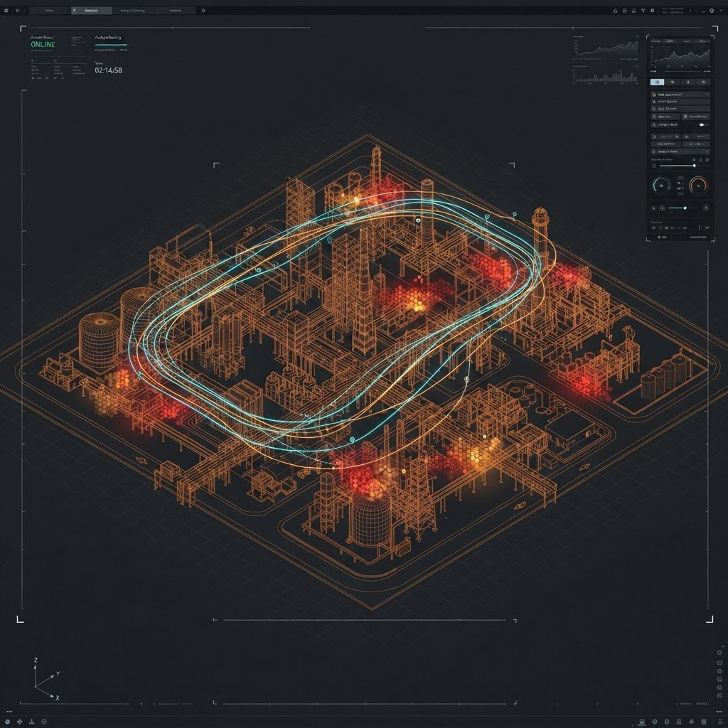Click the line chart left of the right panel
728x728 pixels.
pyautogui.click(x=606, y=48)
